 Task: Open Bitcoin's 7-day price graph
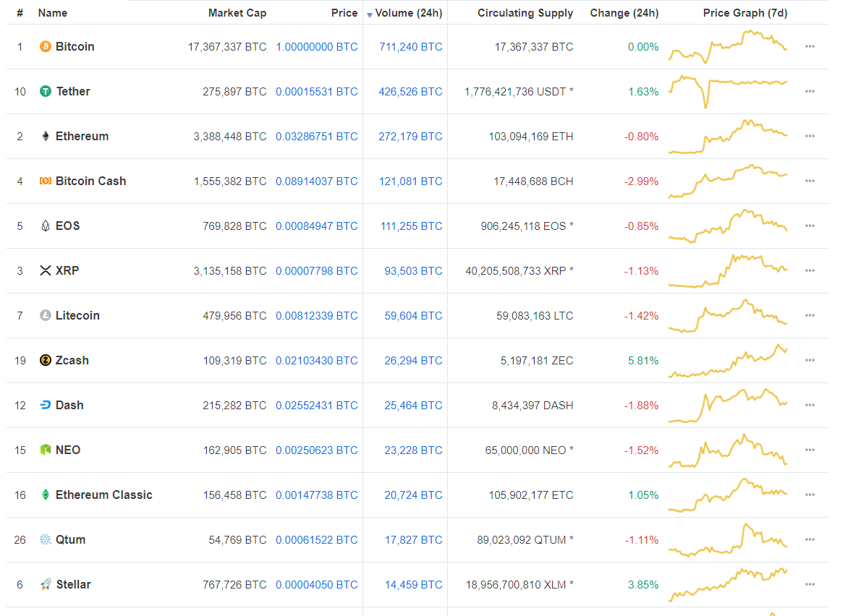point(728,47)
